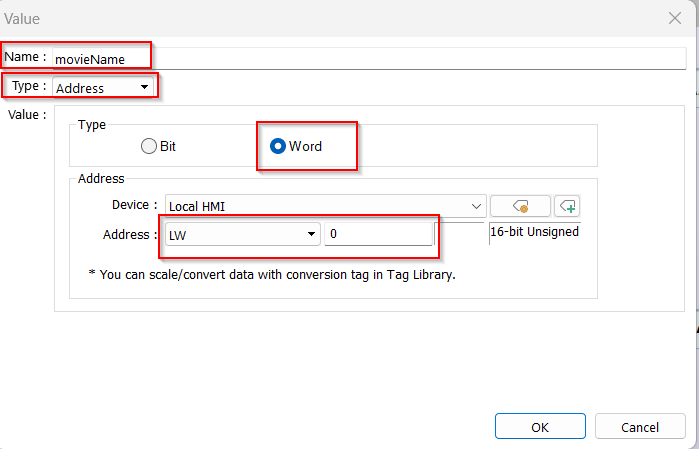Click the Type group box heading

click(92, 125)
